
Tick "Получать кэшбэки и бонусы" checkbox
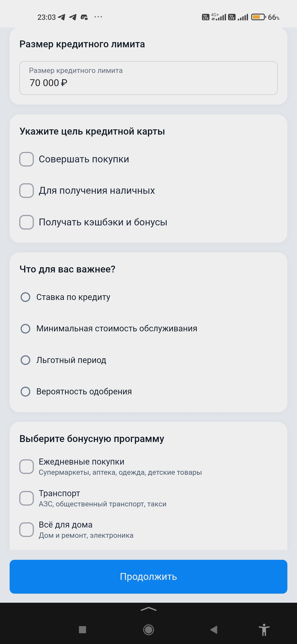27,222
